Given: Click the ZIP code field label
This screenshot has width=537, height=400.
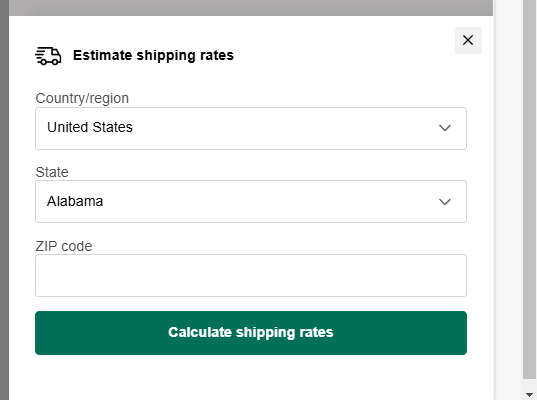Looking at the screenshot, I should click(x=64, y=246).
